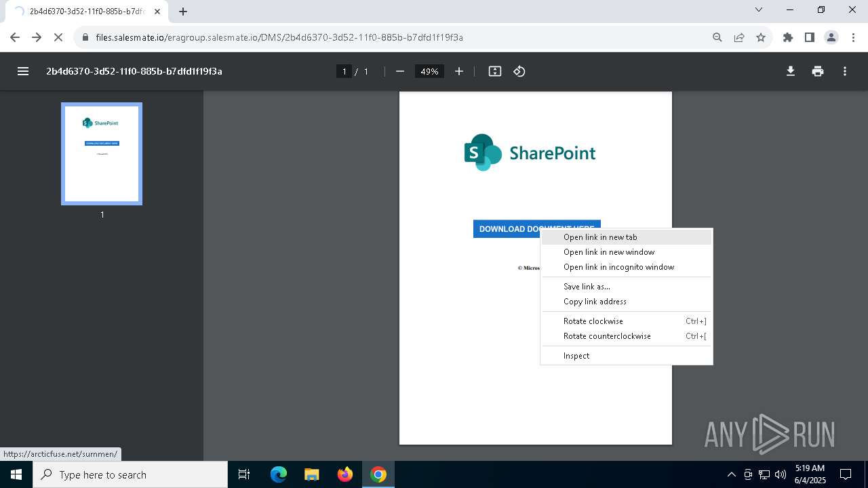
Task: Select Inspect from context menu
Action: tap(627, 356)
